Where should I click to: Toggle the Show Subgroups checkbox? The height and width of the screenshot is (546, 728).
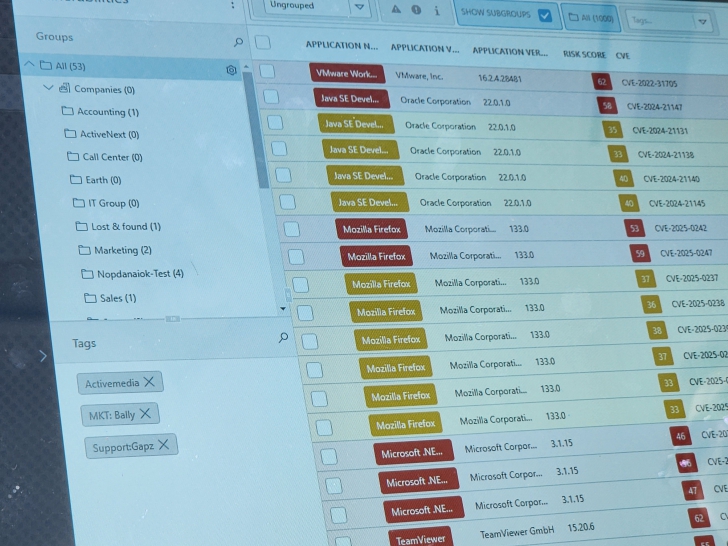(545, 15)
